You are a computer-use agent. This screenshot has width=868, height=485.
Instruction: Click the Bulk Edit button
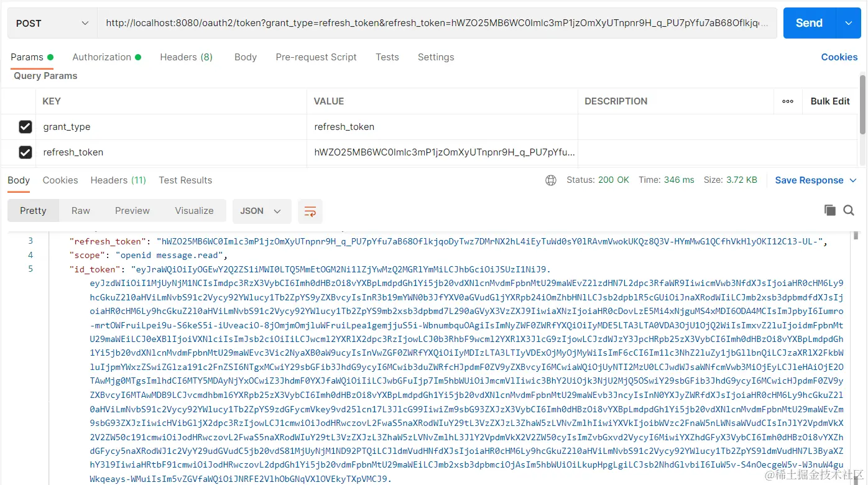click(830, 101)
